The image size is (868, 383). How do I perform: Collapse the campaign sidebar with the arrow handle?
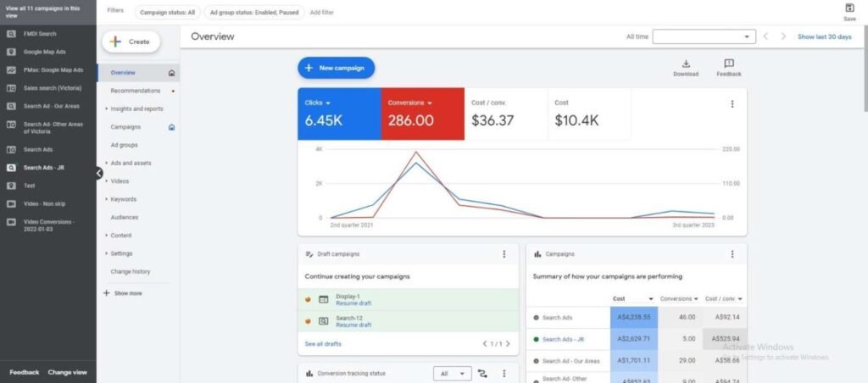[x=98, y=173]
